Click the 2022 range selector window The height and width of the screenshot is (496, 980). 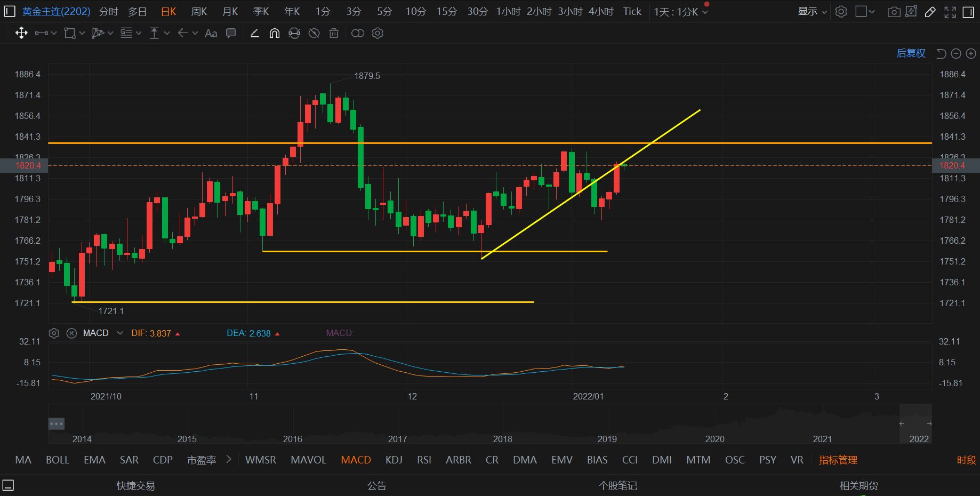click(x=915, y=424)
